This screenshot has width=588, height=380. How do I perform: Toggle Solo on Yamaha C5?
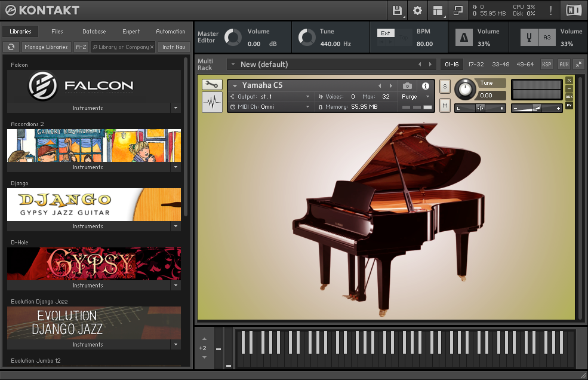click(445, 87)
